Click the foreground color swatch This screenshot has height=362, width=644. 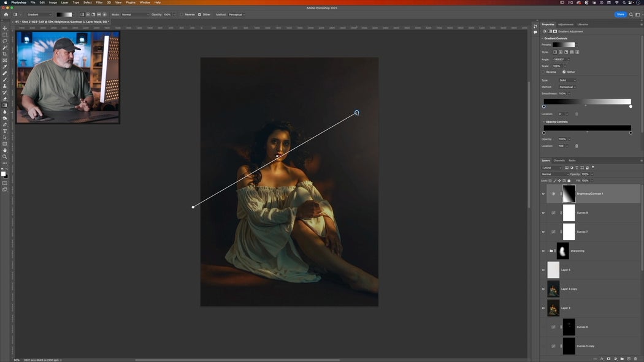[x=2, y=172]
